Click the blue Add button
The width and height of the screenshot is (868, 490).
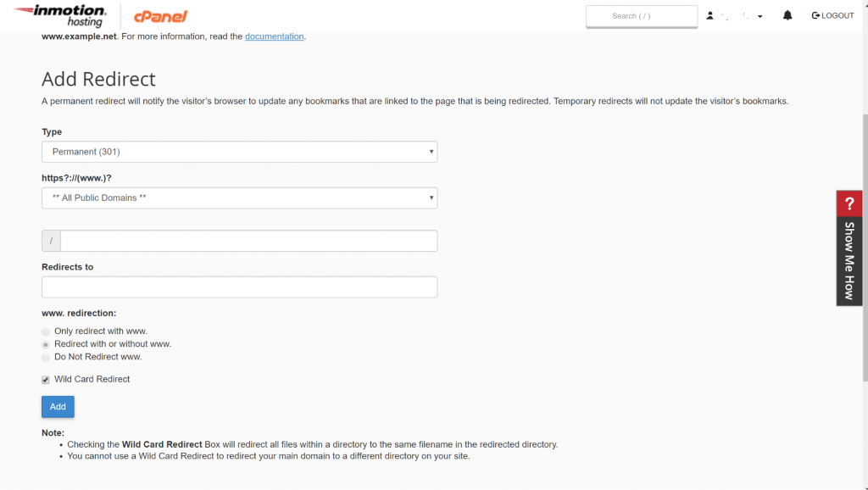pyautogui.click(x=58, y=407)
